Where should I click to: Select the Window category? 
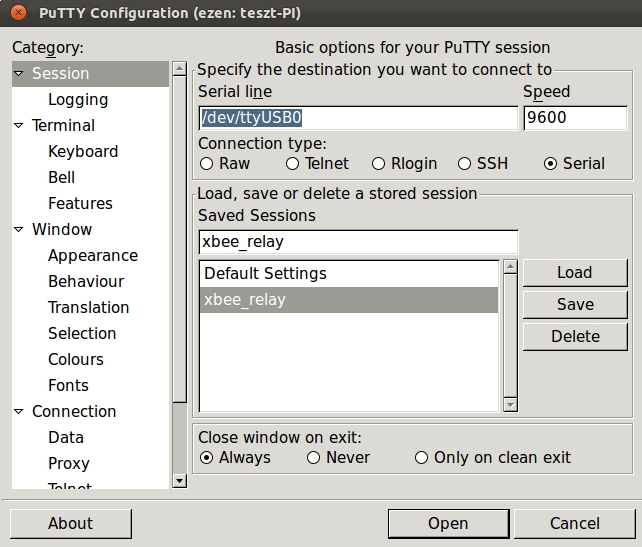click(62, 230)
